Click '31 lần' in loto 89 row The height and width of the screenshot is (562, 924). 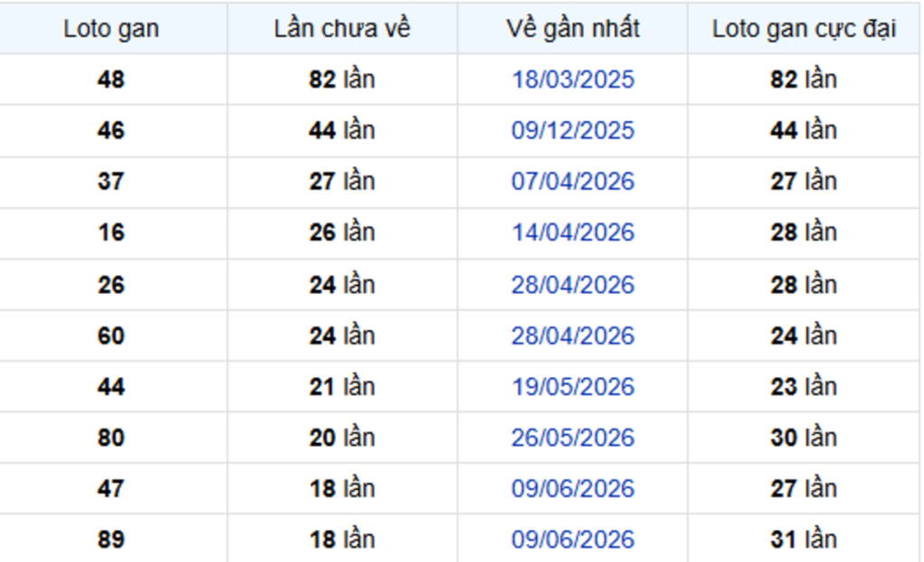coord(804,539)
